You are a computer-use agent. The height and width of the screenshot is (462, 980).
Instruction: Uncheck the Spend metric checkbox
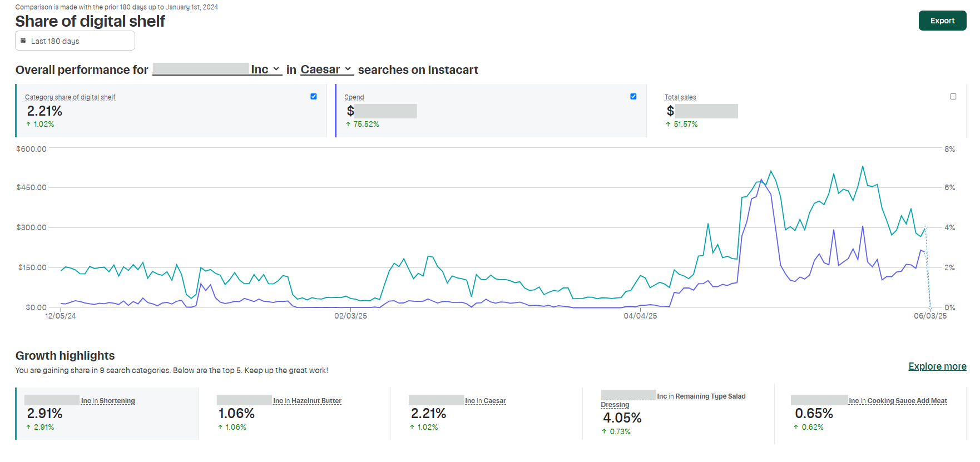(633, 97)
